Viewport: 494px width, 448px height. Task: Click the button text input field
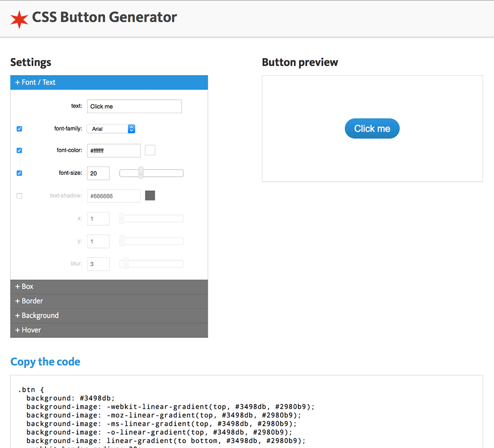134,106
